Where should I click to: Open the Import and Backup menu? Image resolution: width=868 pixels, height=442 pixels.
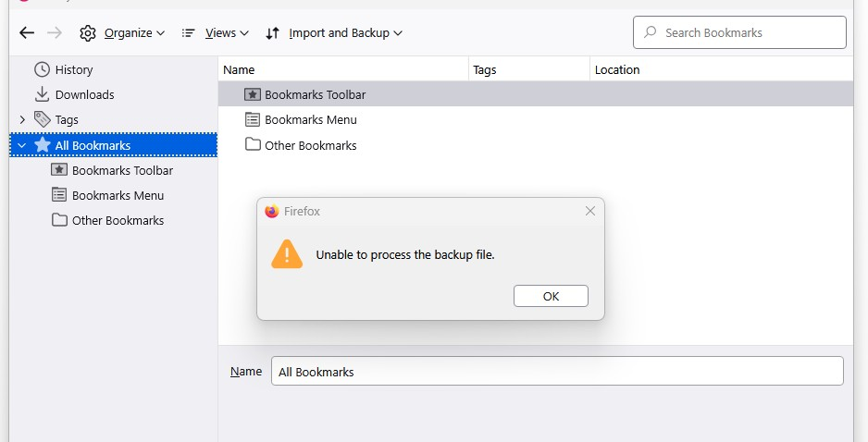tap(334, 33)
